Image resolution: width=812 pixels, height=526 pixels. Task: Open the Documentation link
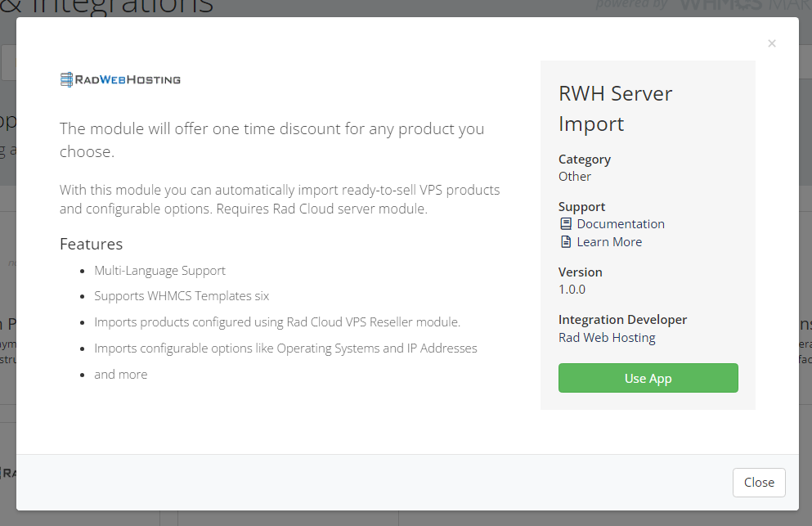click(x=620, y=223)
